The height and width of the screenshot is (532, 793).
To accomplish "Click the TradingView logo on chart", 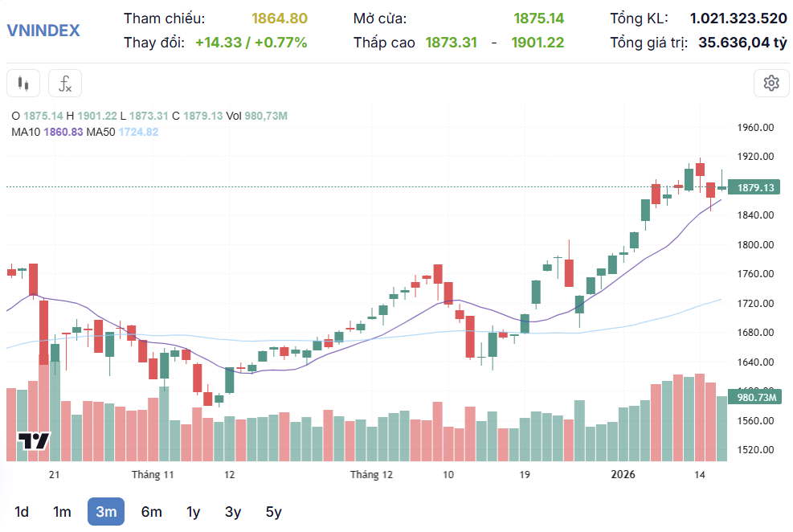I will (x=35, y=441).
